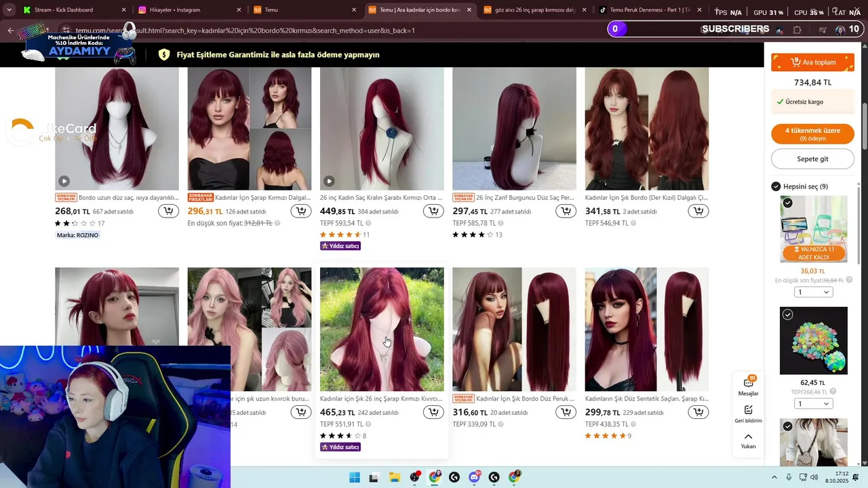Play video on the 268,01 TL wig image

[64, 181]
